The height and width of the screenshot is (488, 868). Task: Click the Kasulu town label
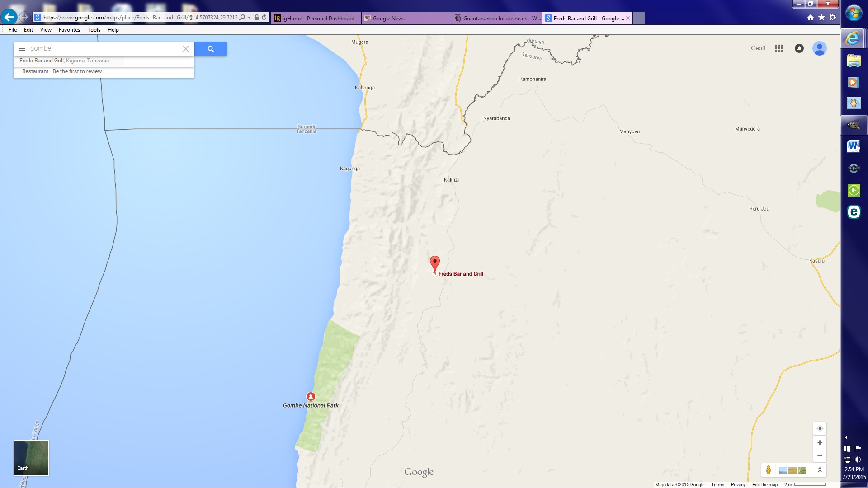pos(816,261)
